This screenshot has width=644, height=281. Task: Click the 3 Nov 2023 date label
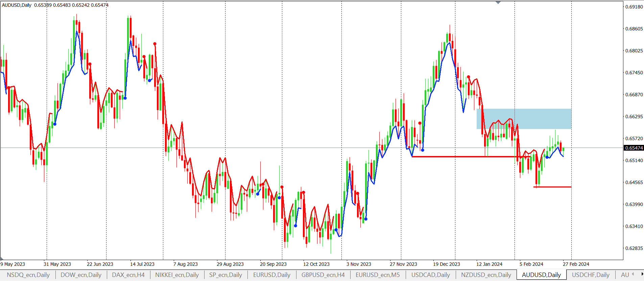359,264
